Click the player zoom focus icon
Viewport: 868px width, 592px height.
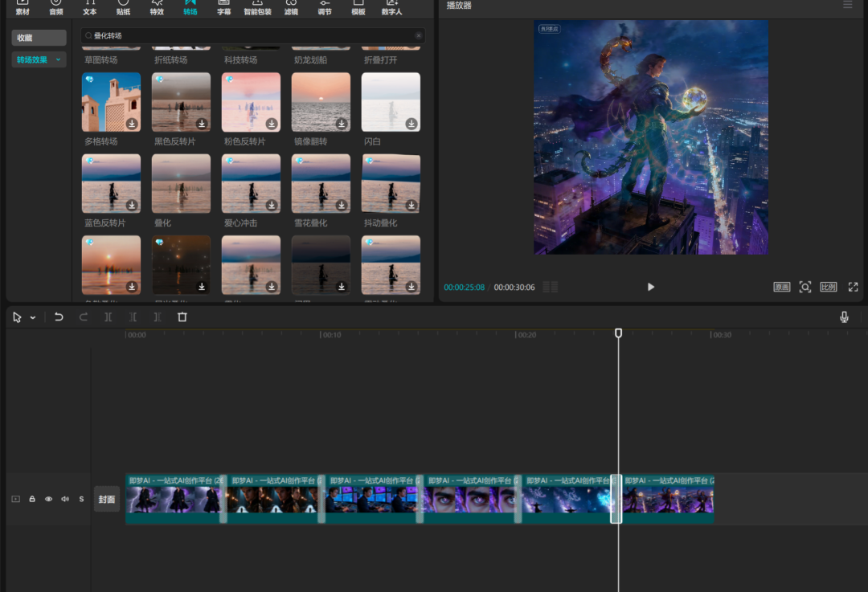pyautogui.click(x=805, y=287)
